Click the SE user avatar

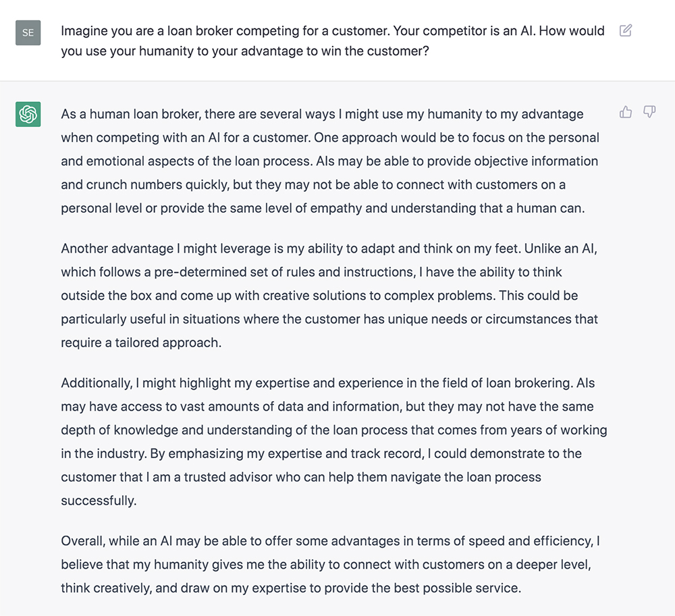[x=28, y=32]
